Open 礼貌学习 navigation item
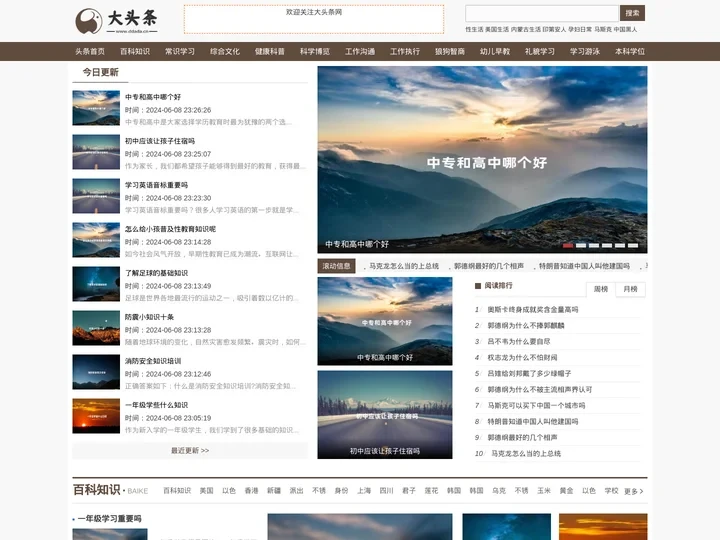The width and height of the screenshot is (720, 540). (540, 51)
